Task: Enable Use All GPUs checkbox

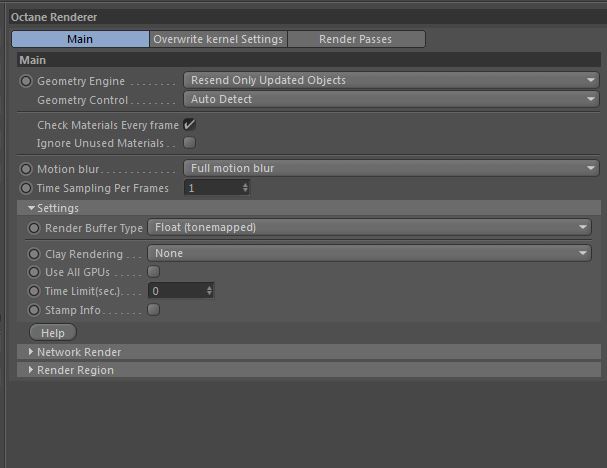Action: 154,272
